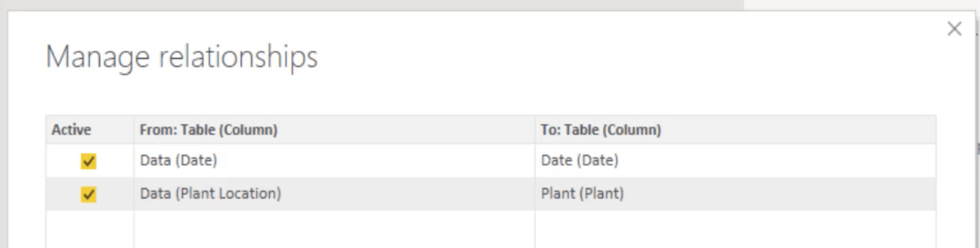Click the empty Active cell in third row
The image size is (980, 248).
click(x=89, y=229)
